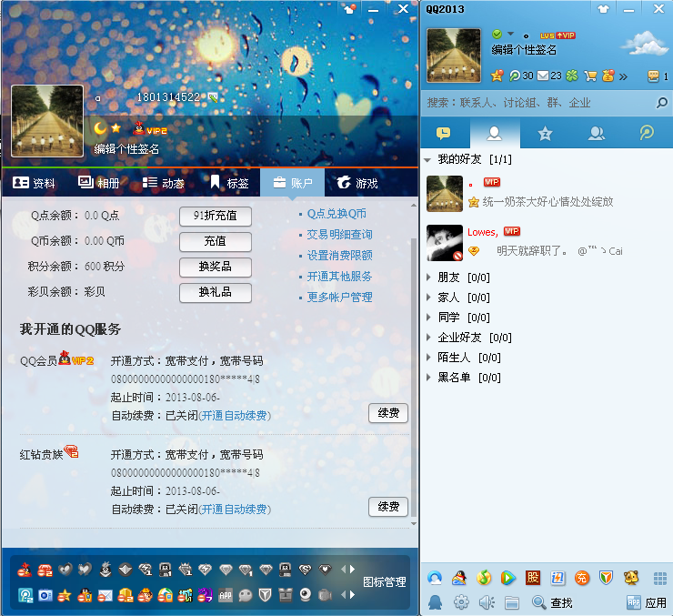Image resolution: width=673 pixels, height=616 pixels.
Task: Open the groups tab in QQ2013
Action: [597, 133]
